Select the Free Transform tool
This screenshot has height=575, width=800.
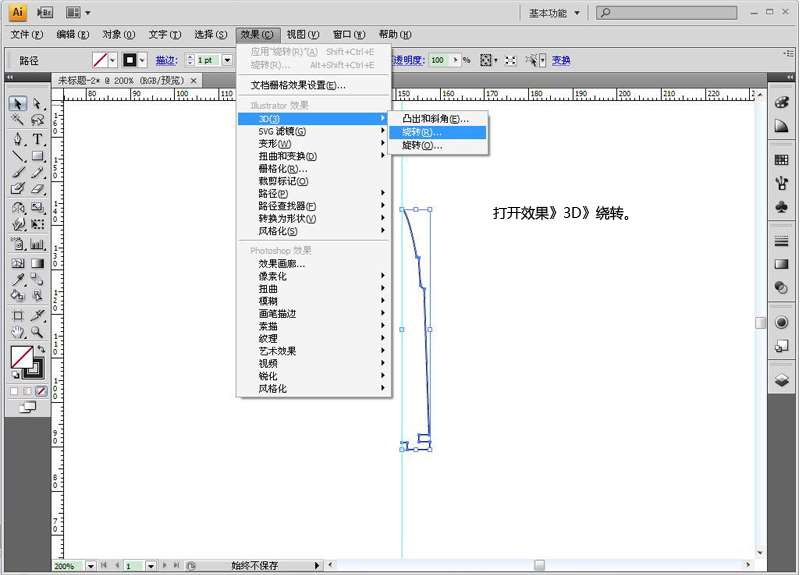click(37, 224)
